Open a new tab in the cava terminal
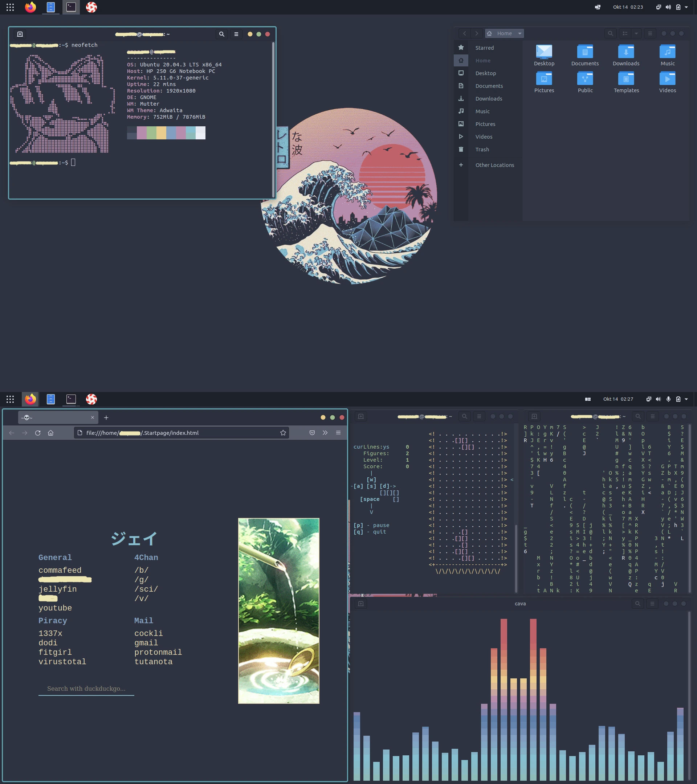Screen dimensions: 697x784 click(x=360, y=603)
